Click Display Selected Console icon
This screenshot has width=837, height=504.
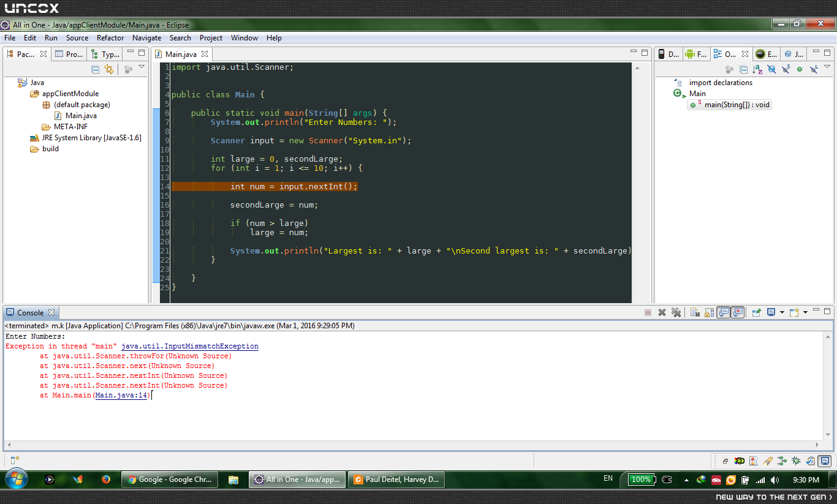[x=771, y=312]
